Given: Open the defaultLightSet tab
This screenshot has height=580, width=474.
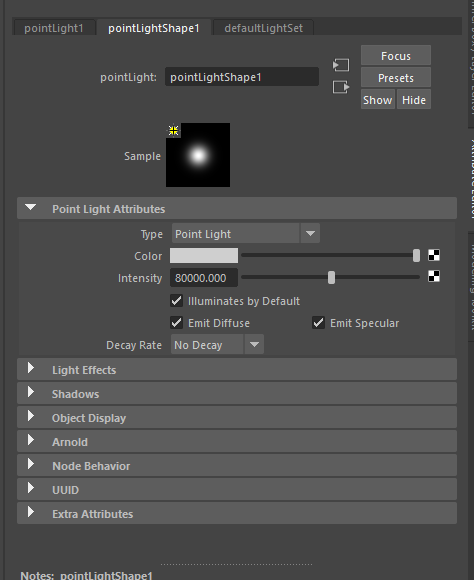Looking at the screenshot, I should click(263, 28).
